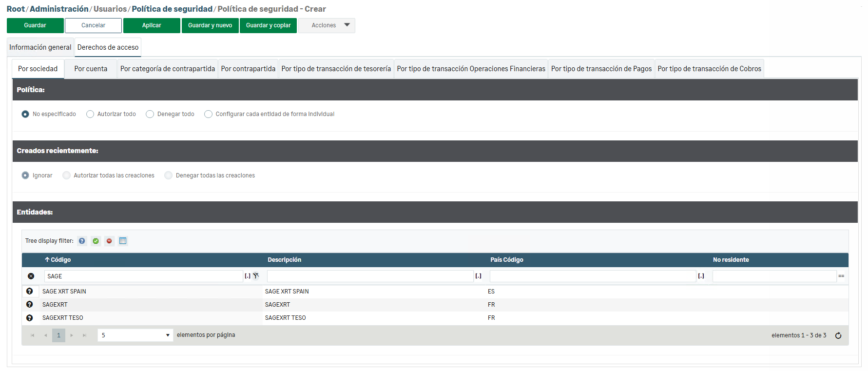This screenshot has height=371, width=868.
Task: Click the red deny tree display filter
Action: [109, 241]
